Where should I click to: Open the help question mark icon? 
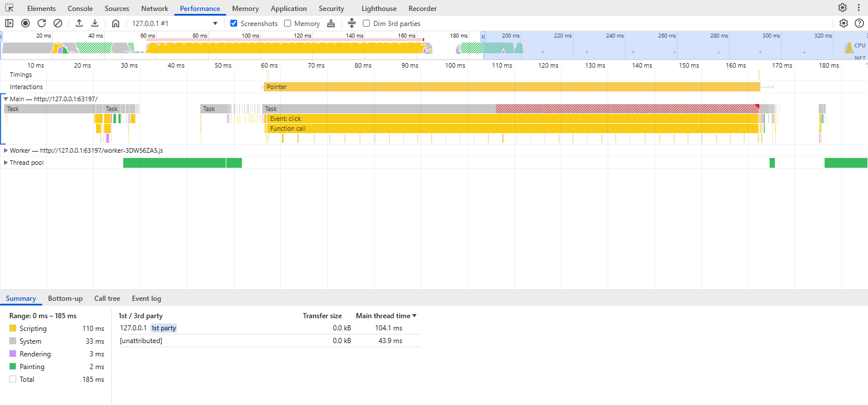(x=859, y=23)
